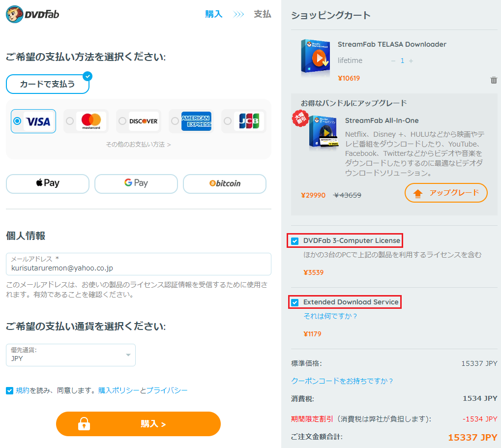
Task: Uncheck Extended Download Service checkbox
Action: [295, 302]
